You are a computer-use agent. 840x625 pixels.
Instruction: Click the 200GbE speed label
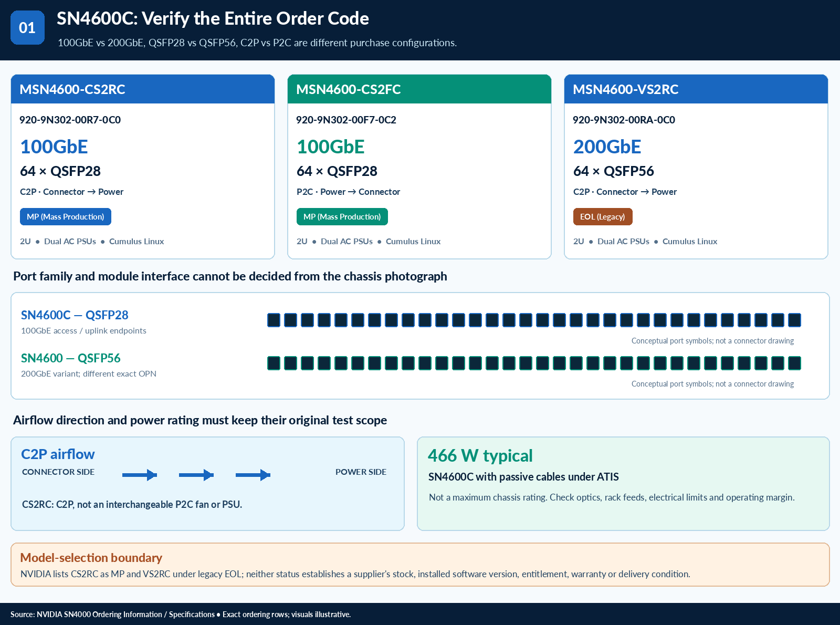pyautogui.click(x=607, y=147)
